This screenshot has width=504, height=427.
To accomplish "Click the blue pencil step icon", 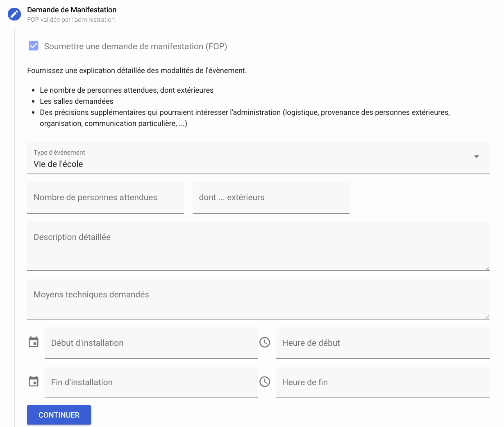I will point(14,14).
